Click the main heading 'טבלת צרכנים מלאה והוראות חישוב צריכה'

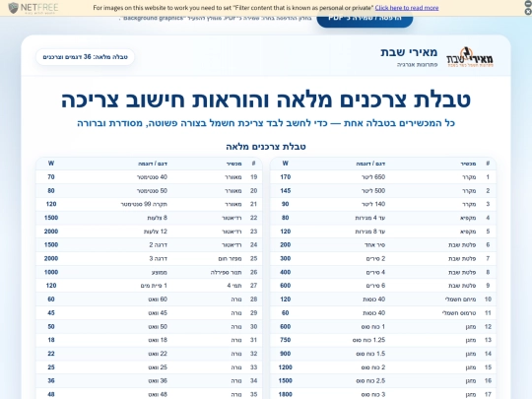click(266, 100)
